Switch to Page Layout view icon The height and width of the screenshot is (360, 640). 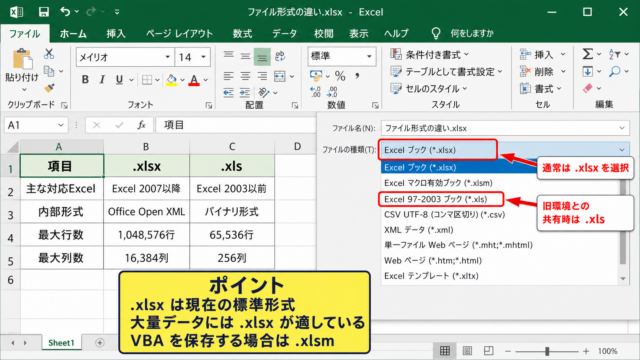click(467, 350)
